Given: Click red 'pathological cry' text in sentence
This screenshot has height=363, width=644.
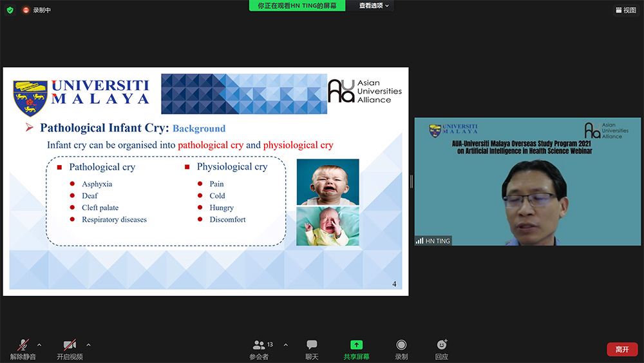Looking at the screenshot, I should 211,145.
